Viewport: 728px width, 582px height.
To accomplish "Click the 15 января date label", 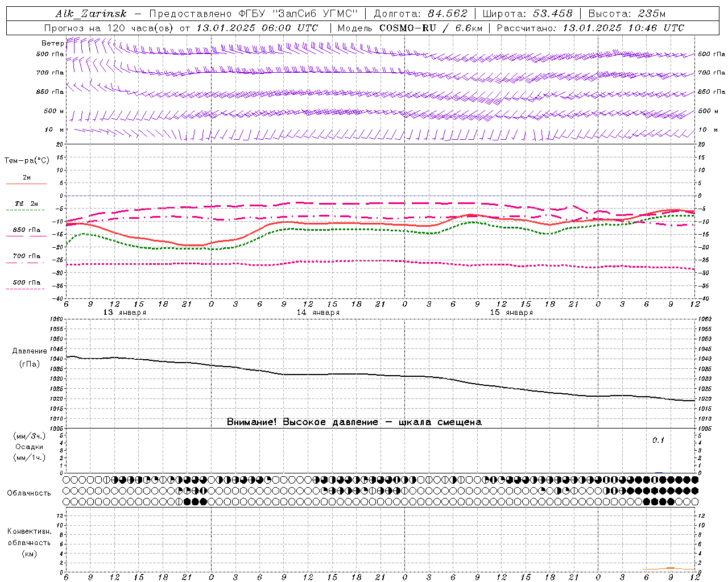I will [x=511, y=313].
